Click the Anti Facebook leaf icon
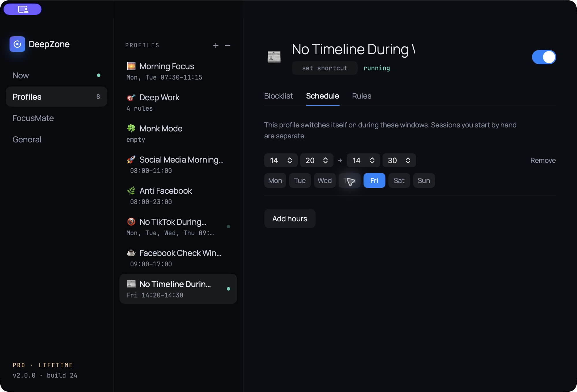Image resolution: width=577 pixels, height=392 pixels. click(131, 191)
